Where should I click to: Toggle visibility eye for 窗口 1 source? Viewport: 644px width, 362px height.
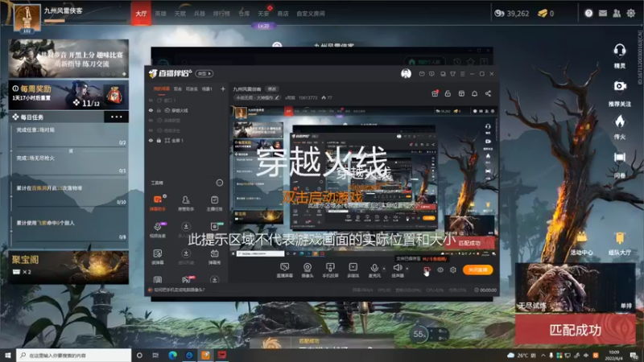[151, 100]
